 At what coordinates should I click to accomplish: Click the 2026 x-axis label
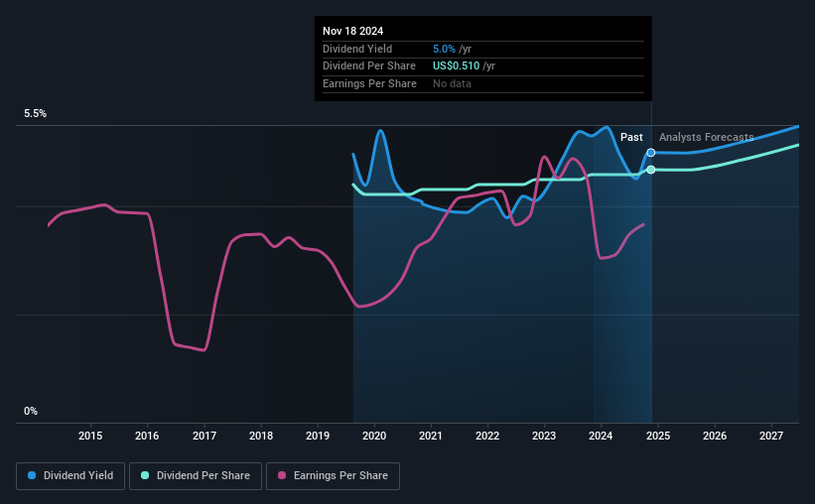pos(715,436)
